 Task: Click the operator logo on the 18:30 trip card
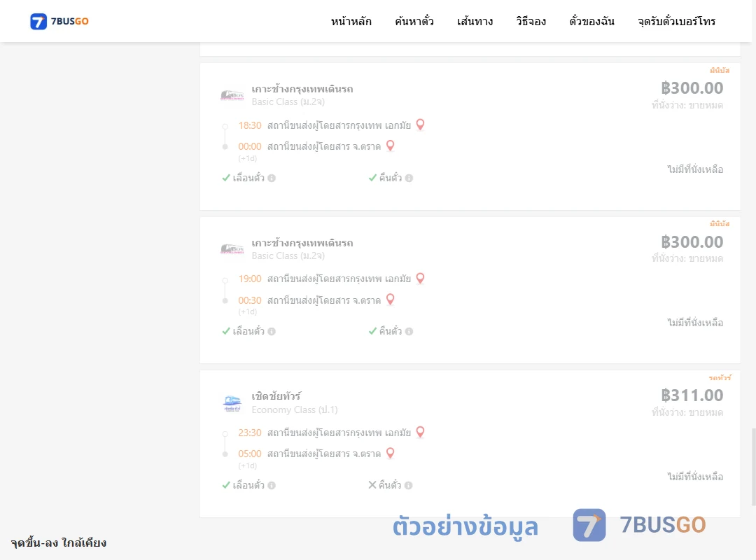tap(232, 95)
